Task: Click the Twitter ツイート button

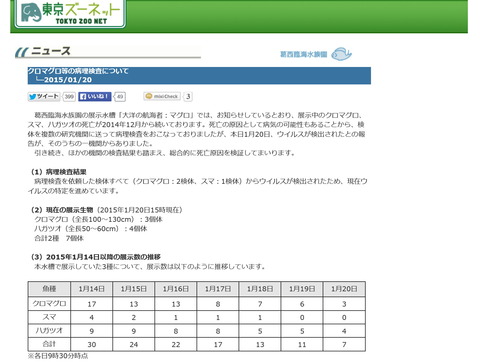Action: tap(44, 96)
